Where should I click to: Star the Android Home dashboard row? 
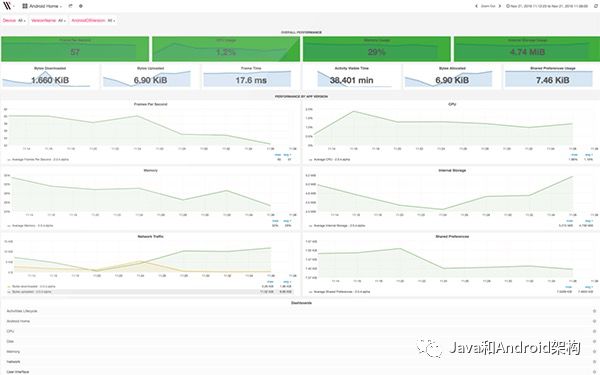coord(594,321)
